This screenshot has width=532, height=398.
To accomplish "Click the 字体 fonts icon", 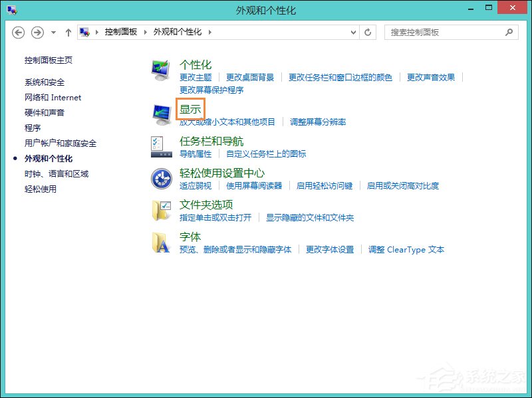I will tap(160, 241).
